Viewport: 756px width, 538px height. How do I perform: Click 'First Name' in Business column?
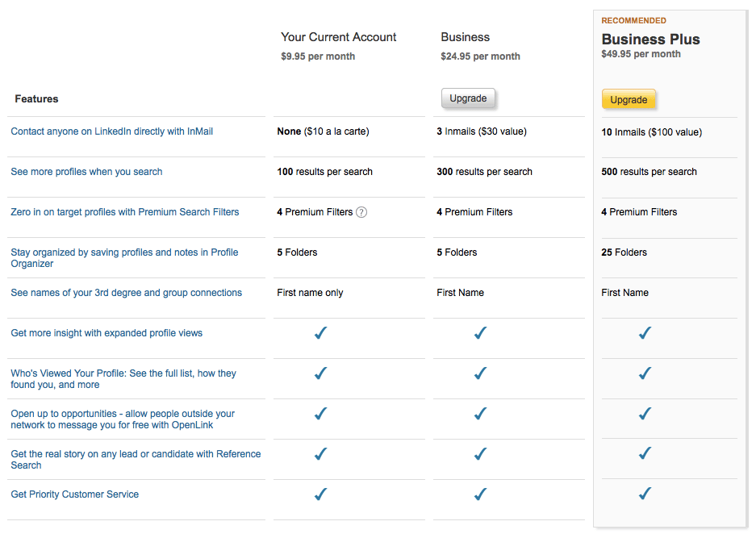click(460, 293)
